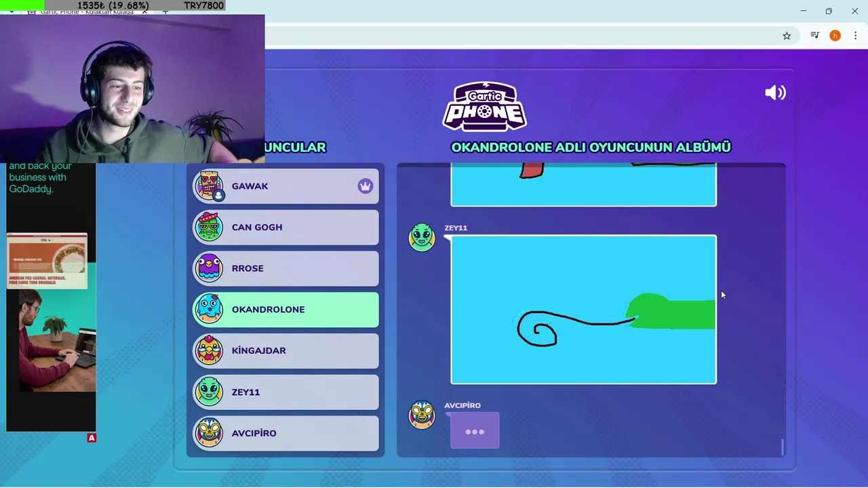The width and height of the screenshot is (868, 488).
Task: Click the album scrollbar thumb
Action: 782,447
